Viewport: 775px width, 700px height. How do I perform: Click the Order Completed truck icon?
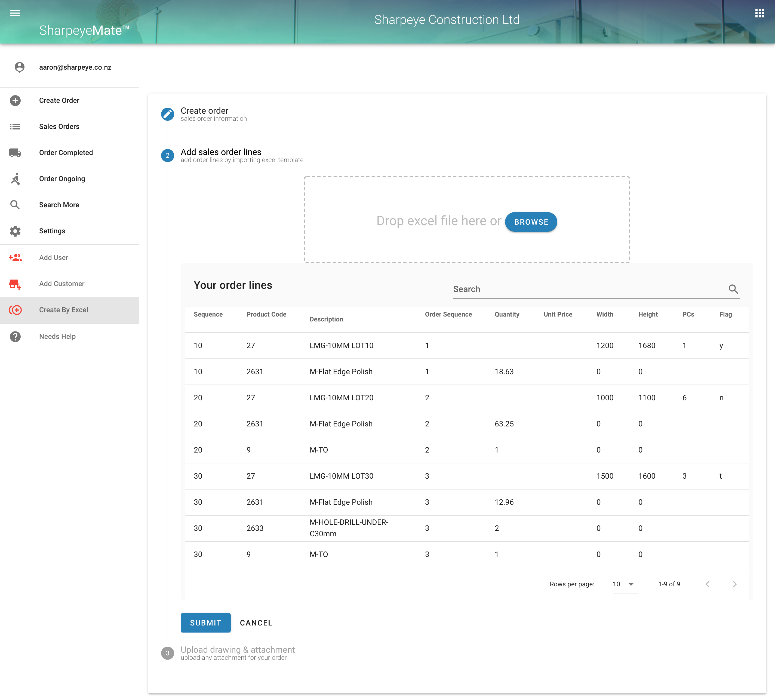[15, 153]
